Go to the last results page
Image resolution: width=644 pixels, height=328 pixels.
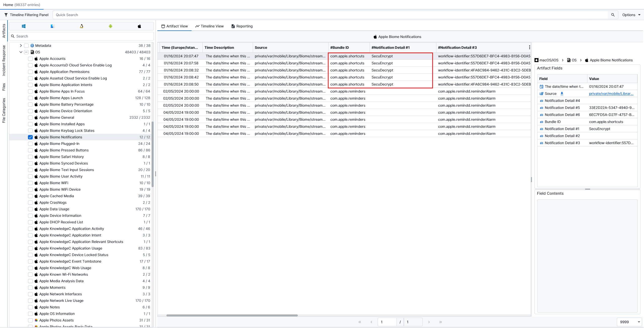click(x=440, y=322)
